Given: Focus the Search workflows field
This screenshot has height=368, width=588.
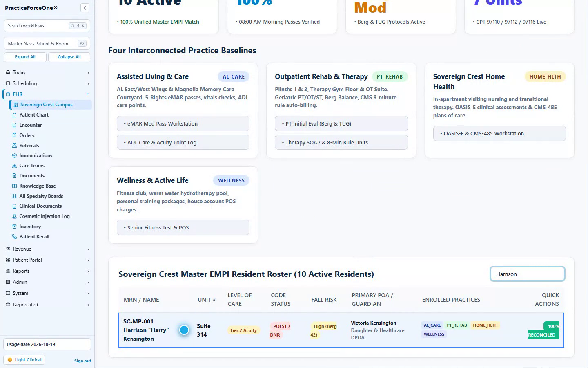Looking at the screenshot, I should (47, 26).
